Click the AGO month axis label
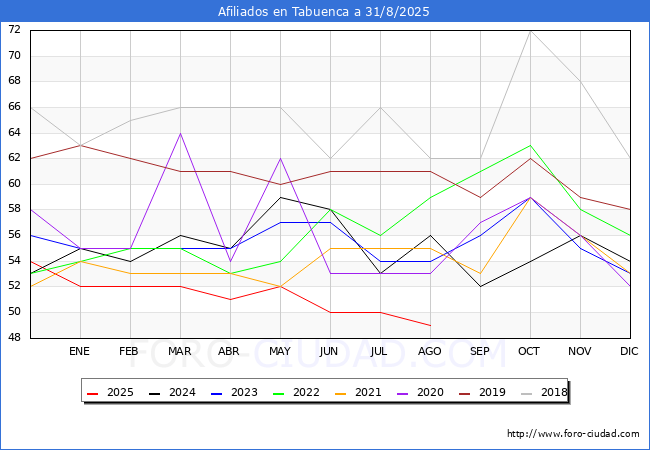 (429, 351)
